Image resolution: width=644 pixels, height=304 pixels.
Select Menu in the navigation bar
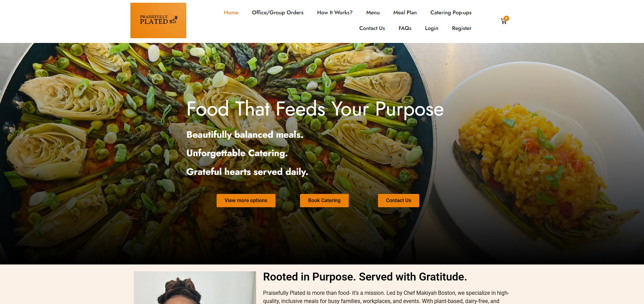click(373, 13)
